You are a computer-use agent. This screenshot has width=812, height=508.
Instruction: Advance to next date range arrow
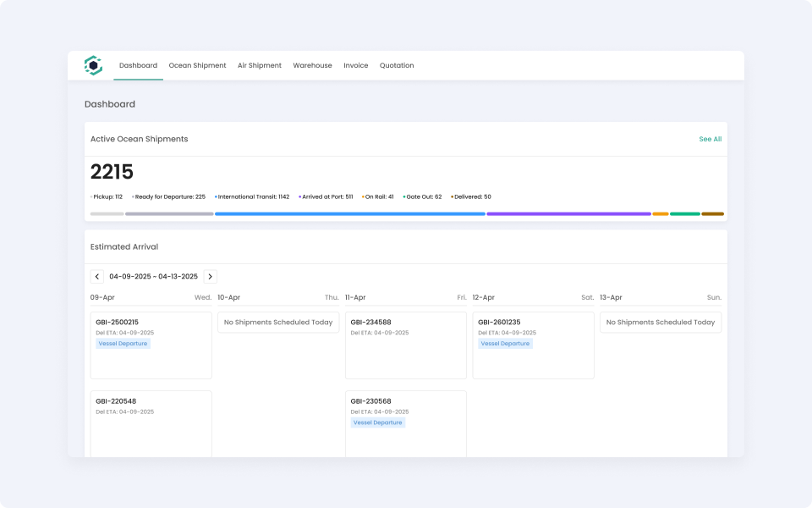(211, 276)
